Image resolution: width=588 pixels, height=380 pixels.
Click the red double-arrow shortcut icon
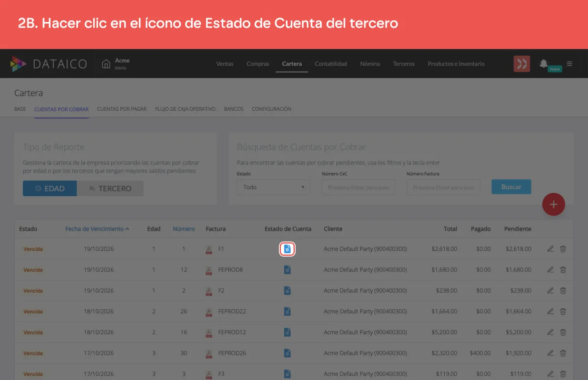[522, 63]
